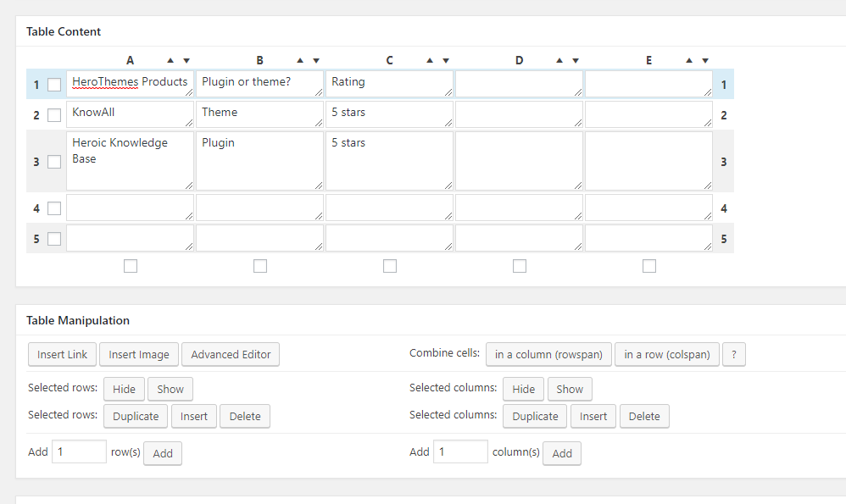This screenshot has width=846, height=504.
Task: Check column D checkbox below table
Action: pyautogui.click(x=520, y=266)
